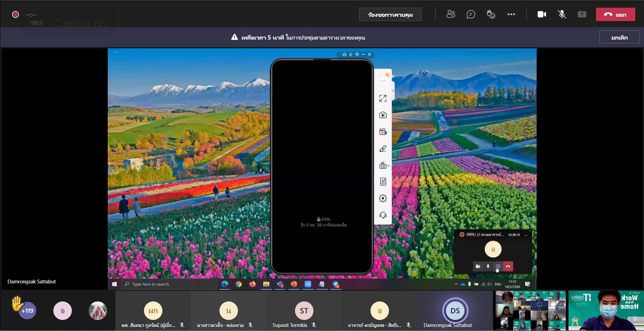This screenshot has width=644, height=331.
Task: Unmute the microphone in the top bar
Action: (x=562, y=14)
